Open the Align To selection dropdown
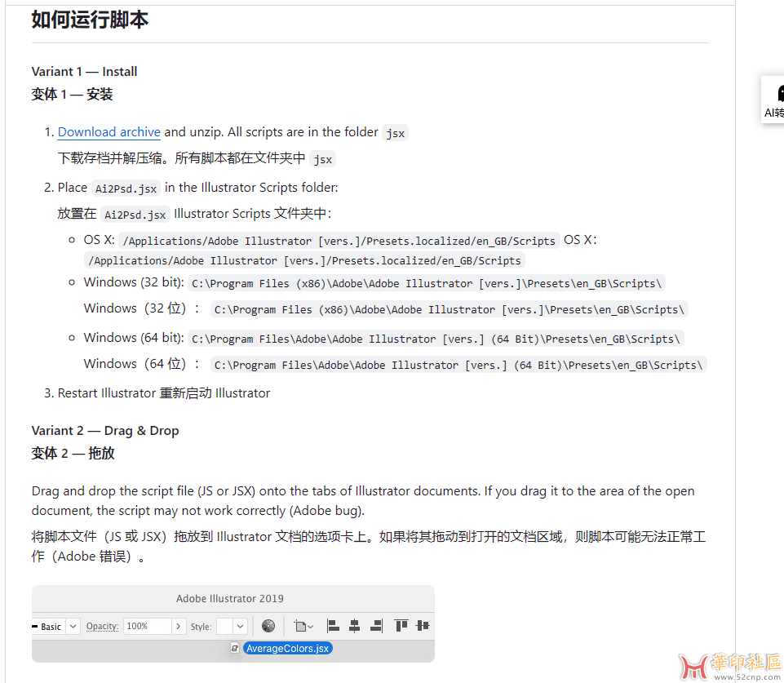Viewport: 784px width, 683px height. tap(303, 627)
